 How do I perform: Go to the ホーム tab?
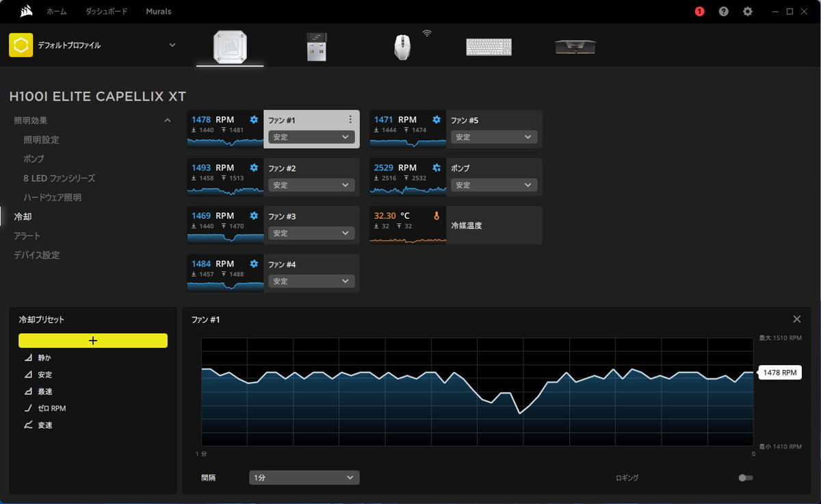tap(57, 12)
